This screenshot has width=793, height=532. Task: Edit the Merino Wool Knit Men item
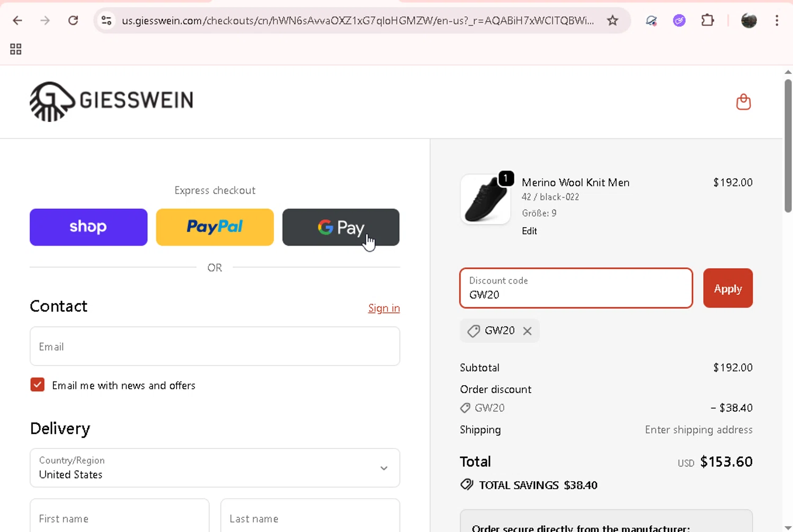[x=529, y=231]
